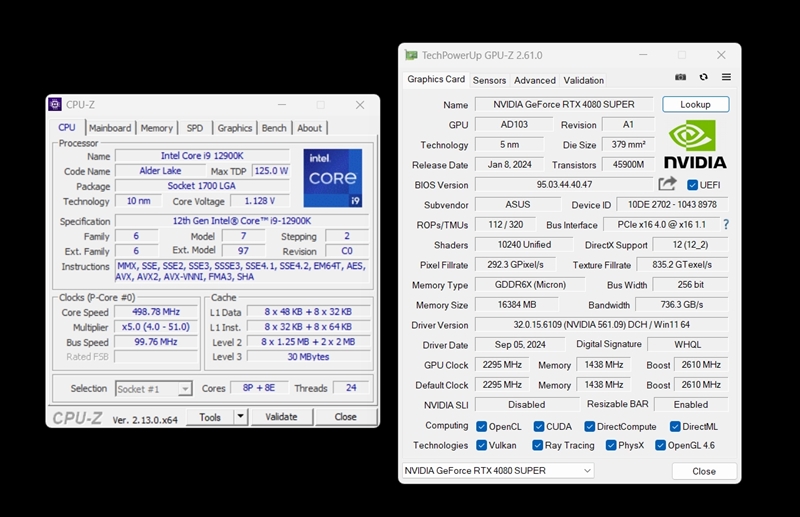Image resolution: width=800 pixels, height=517 pixels.
Task: Click the Multiplier value x5.0 (4.0 - 51.0)
Action: 156,327
